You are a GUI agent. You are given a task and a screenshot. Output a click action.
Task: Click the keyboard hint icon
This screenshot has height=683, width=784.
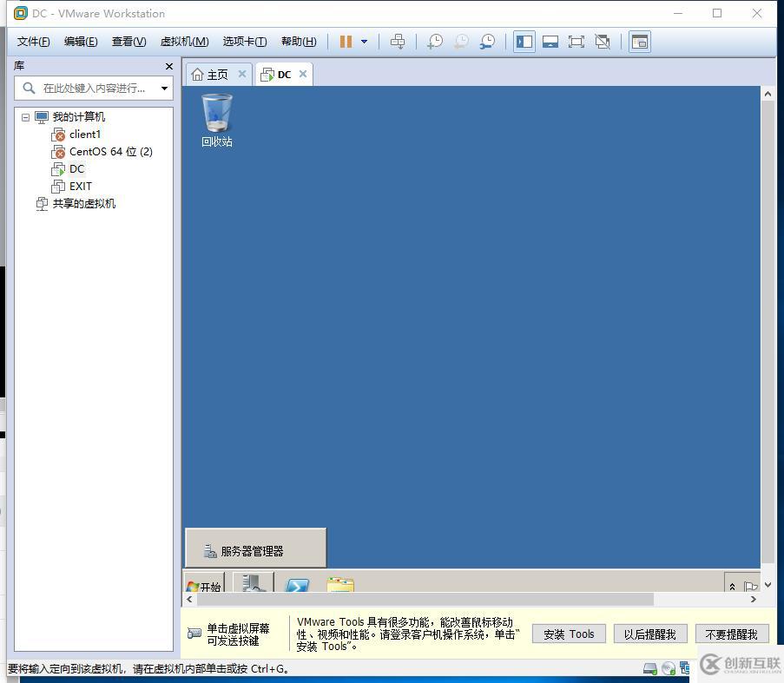(x=194, y=634)
